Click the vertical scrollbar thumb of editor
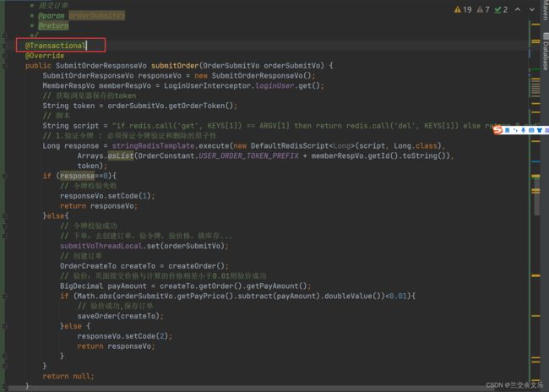The image size is (549, 392). click(536, 196)
